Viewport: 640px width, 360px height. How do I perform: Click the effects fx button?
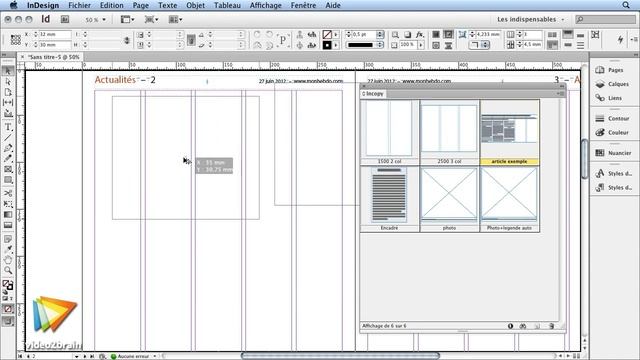click(420, 35)
